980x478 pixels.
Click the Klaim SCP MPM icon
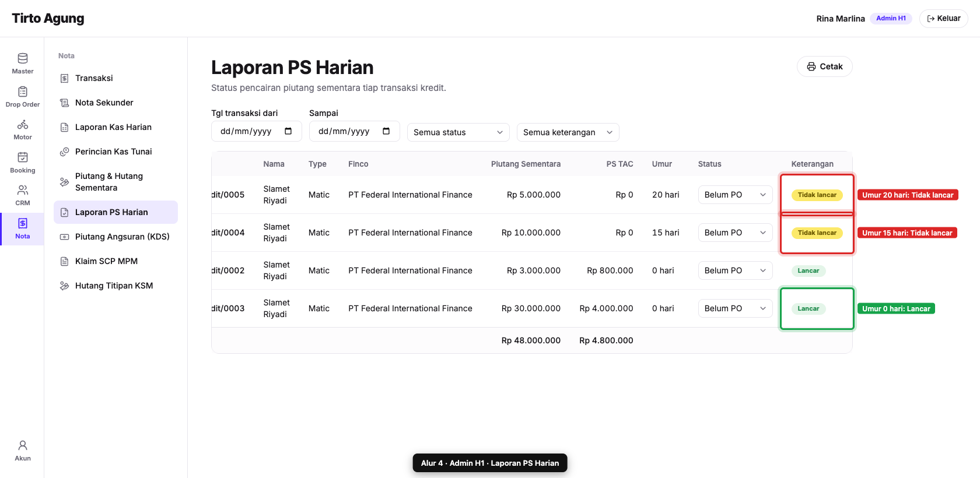coord(65,261)
